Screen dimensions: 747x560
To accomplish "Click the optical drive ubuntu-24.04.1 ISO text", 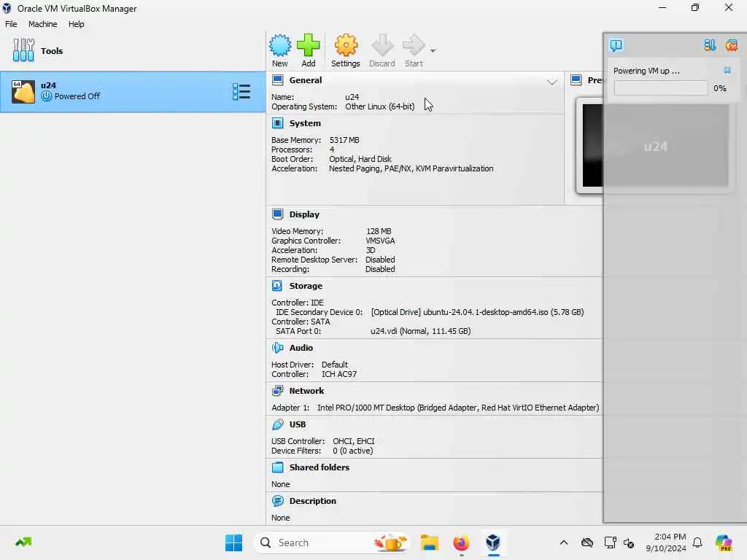I will [x=477, y=312].
